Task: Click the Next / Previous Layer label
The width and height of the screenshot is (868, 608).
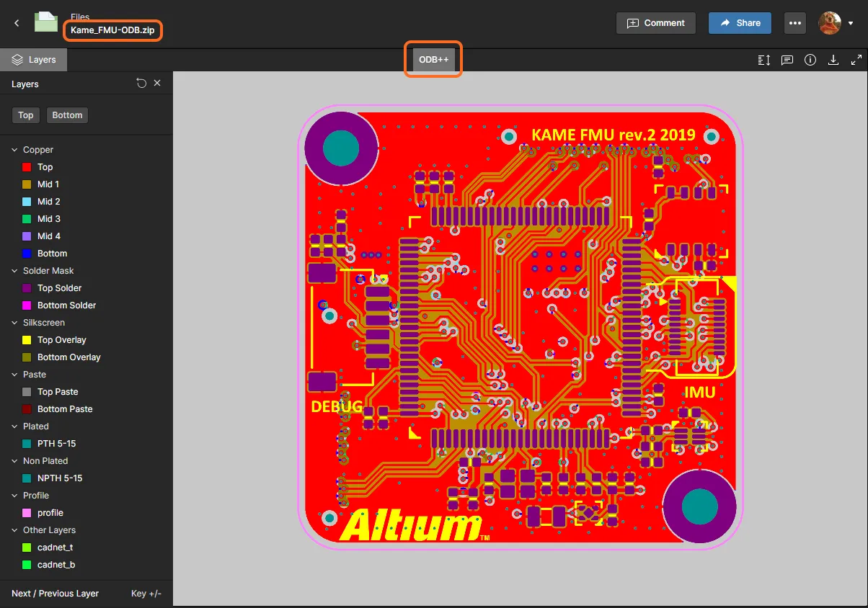Action: click(x=55, y=594)
